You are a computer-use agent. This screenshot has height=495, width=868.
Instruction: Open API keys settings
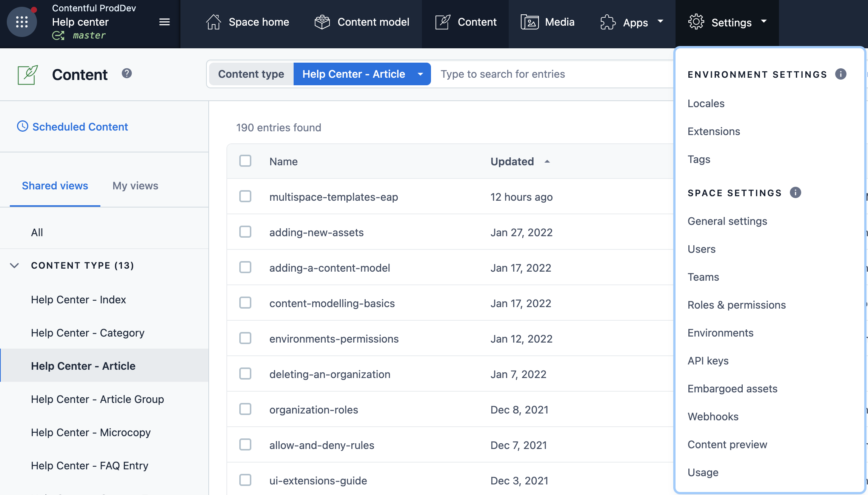point(708,361)
